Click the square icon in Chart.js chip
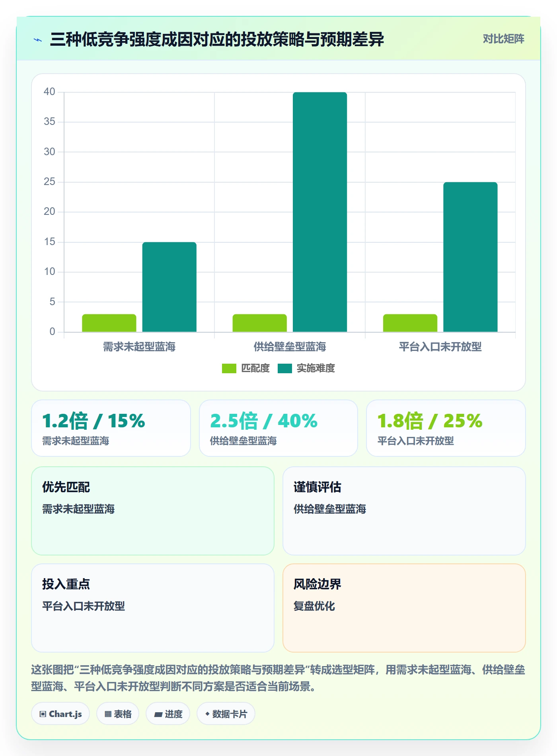 (x=43, y=714)
